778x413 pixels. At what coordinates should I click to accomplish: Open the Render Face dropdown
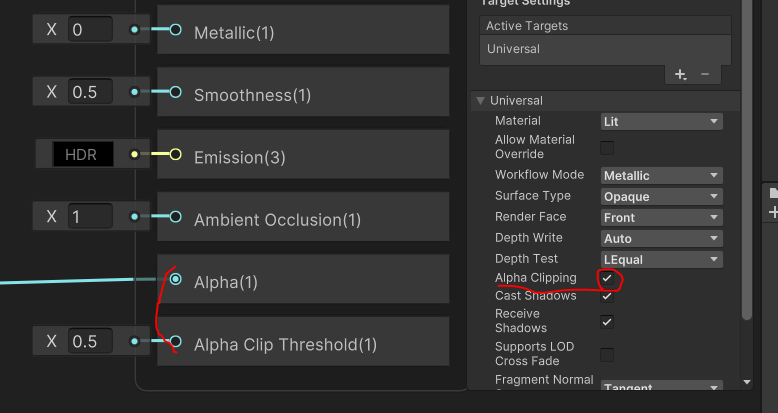[x=661, y=217]
